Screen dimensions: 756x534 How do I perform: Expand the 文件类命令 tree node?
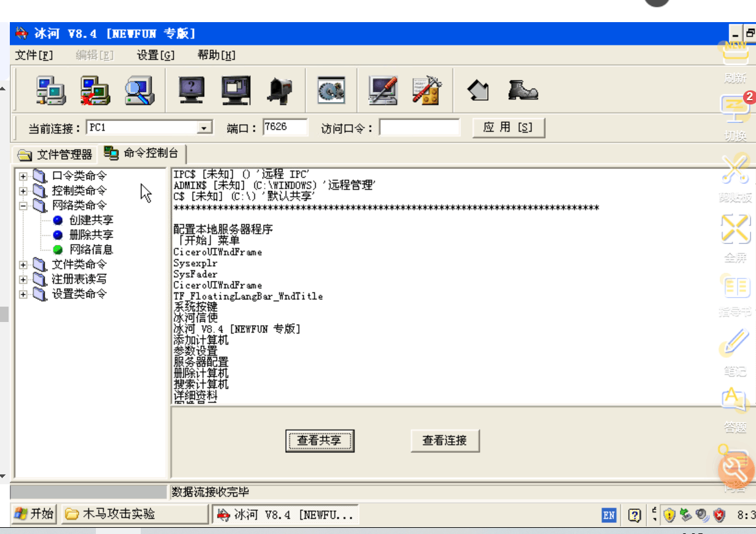pos(23,265)
